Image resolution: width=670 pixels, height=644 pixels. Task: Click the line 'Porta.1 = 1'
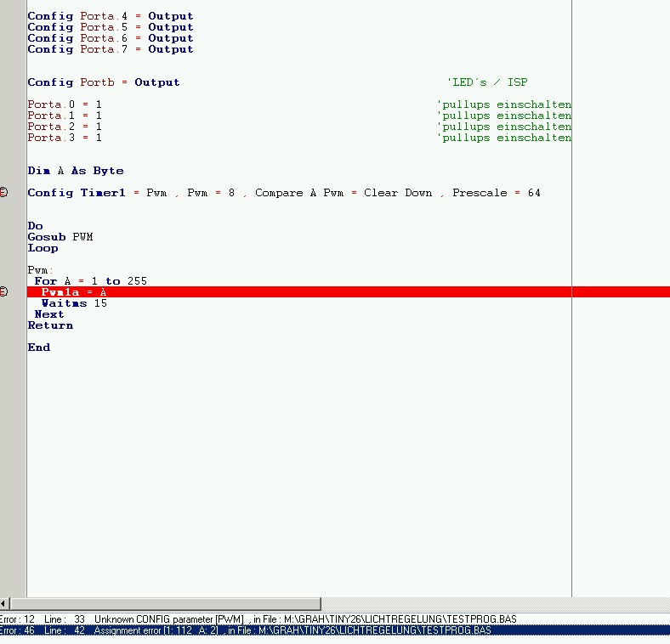point(65,116)
